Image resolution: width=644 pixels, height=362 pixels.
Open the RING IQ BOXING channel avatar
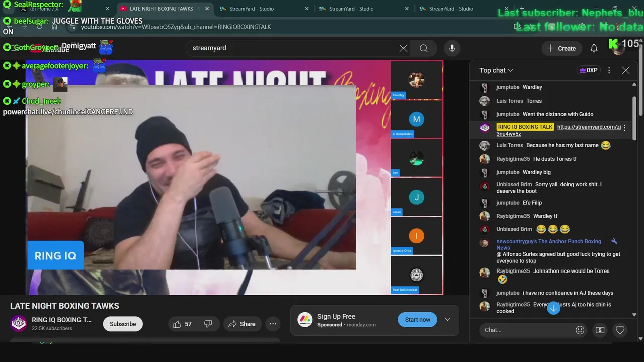coord(19,323)
